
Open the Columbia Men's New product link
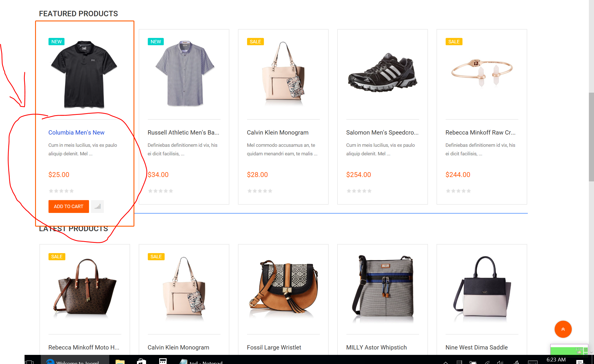[x=76, y=132]
